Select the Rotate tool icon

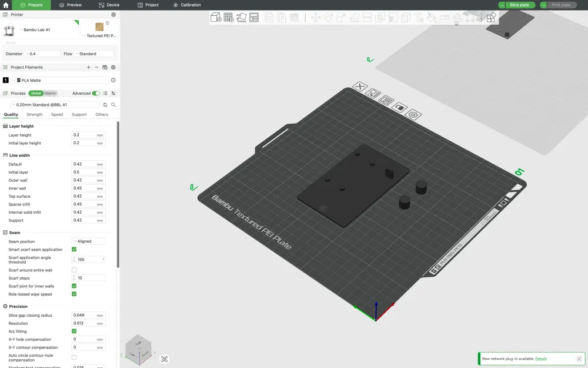(328, 18)
